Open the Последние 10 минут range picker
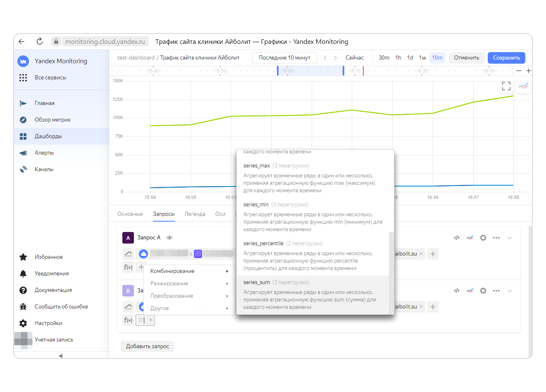 coord(284,58)
